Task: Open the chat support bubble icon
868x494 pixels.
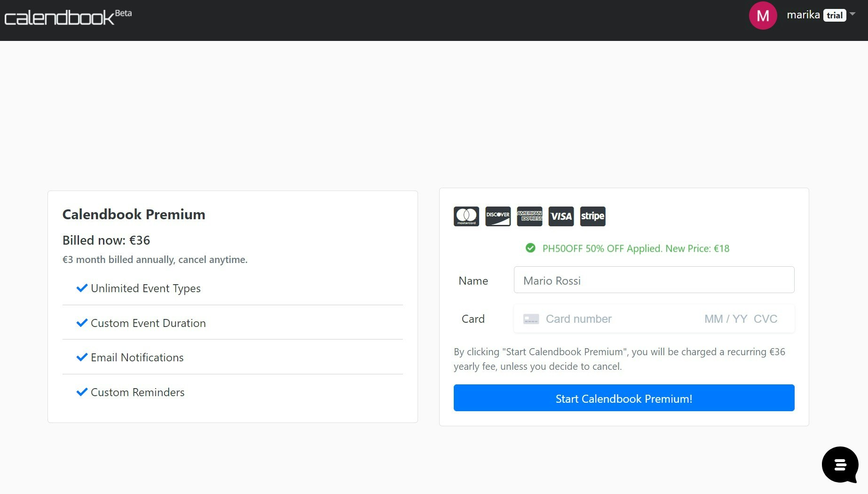Action: (840, 465)
